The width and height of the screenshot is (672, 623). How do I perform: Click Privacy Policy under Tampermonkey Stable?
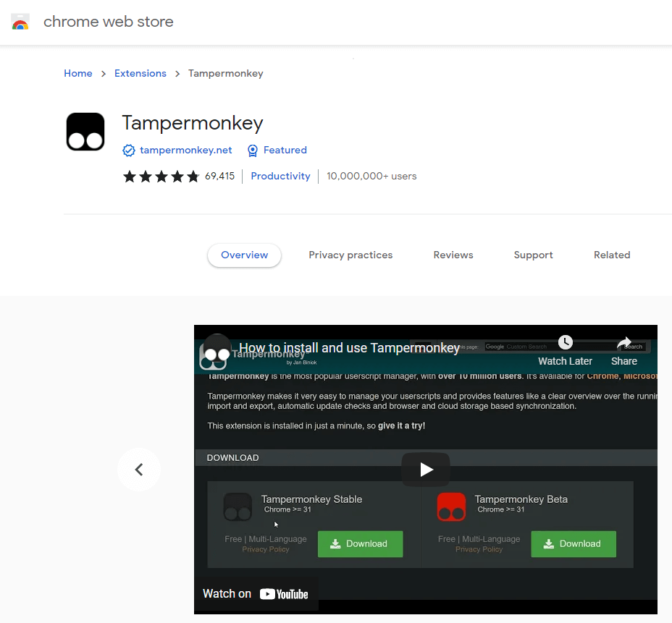266,549
